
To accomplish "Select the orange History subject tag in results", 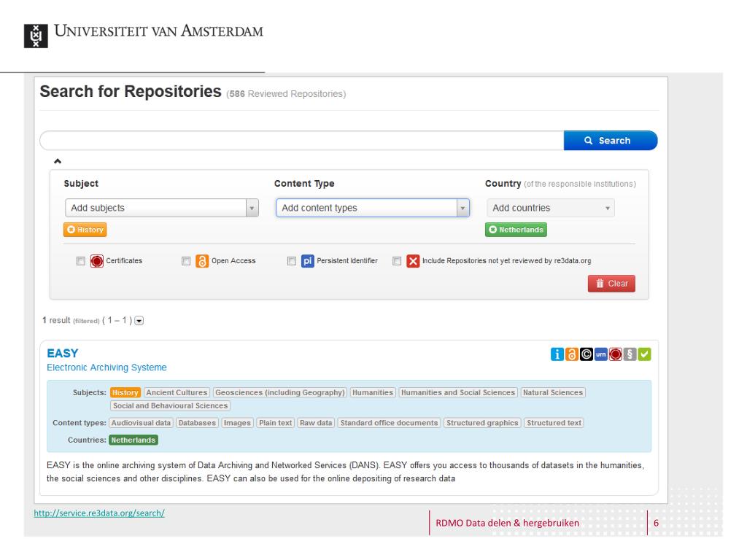I will tap(125, 392).
